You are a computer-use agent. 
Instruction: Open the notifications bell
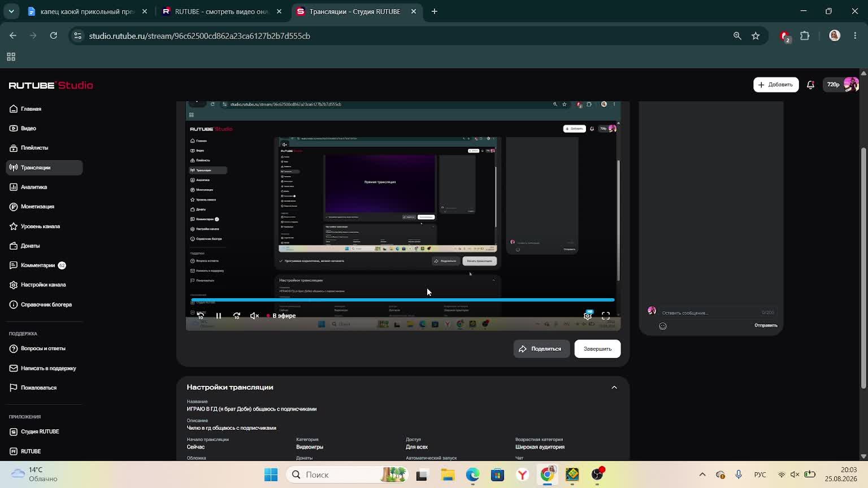[x=811, y=85]
